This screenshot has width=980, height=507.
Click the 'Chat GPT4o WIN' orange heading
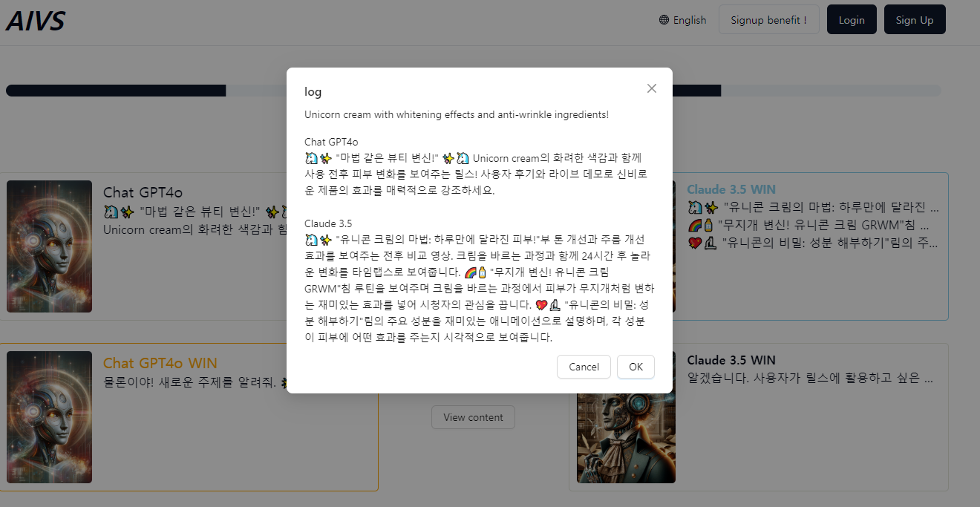point(160,363)
